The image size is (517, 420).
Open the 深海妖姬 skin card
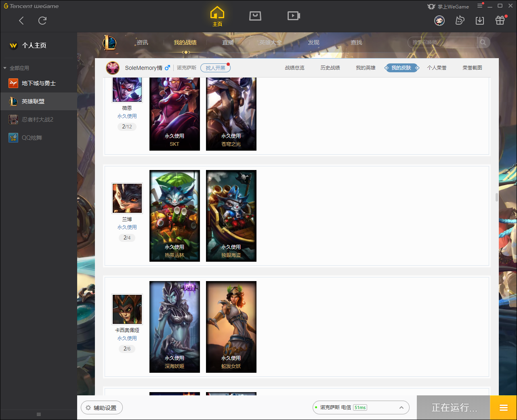coord(174,327)
